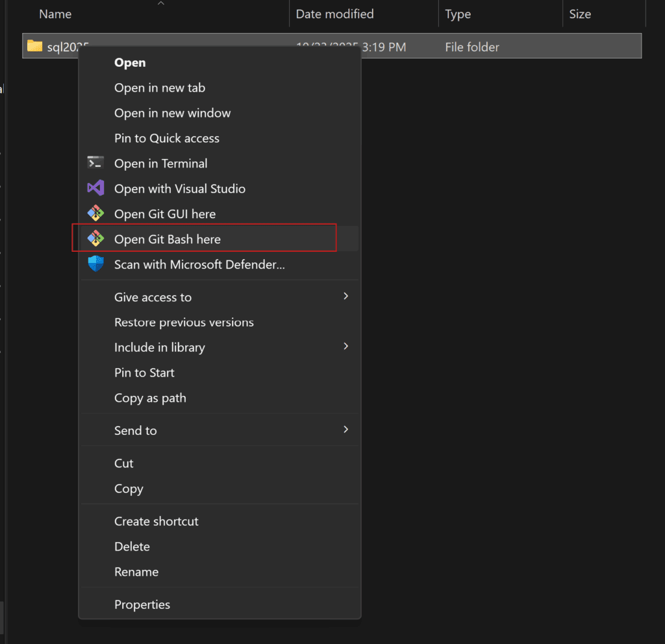665x644 pixels.
Task: Select Pin to Quick access
Action: 166,138
